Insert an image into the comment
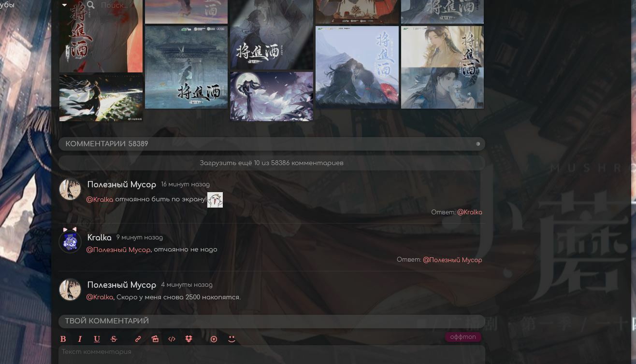Screen dimensions: 636x364 155,339
